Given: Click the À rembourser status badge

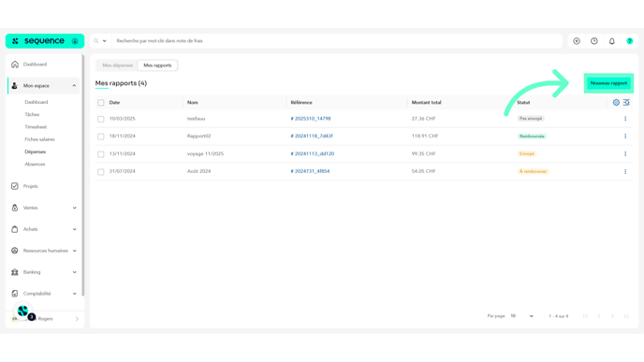Looking at the screenshot, I should click(534, 171).
